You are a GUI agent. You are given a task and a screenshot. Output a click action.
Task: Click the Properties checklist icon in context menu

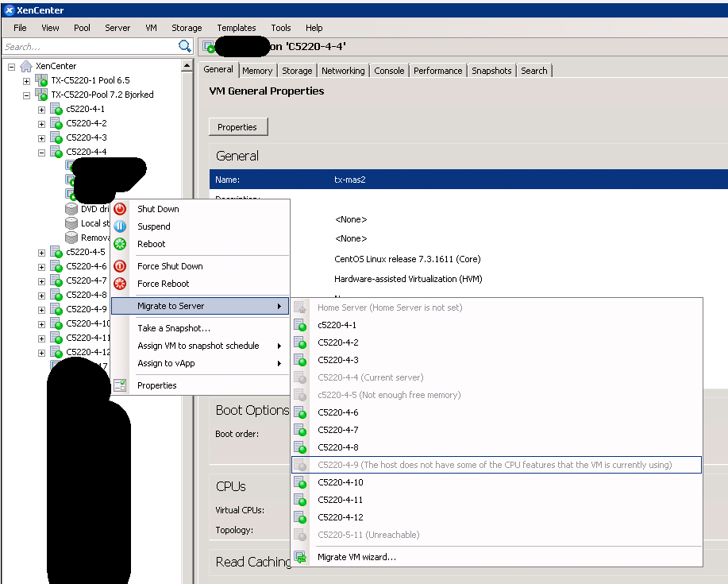[120, 385]
